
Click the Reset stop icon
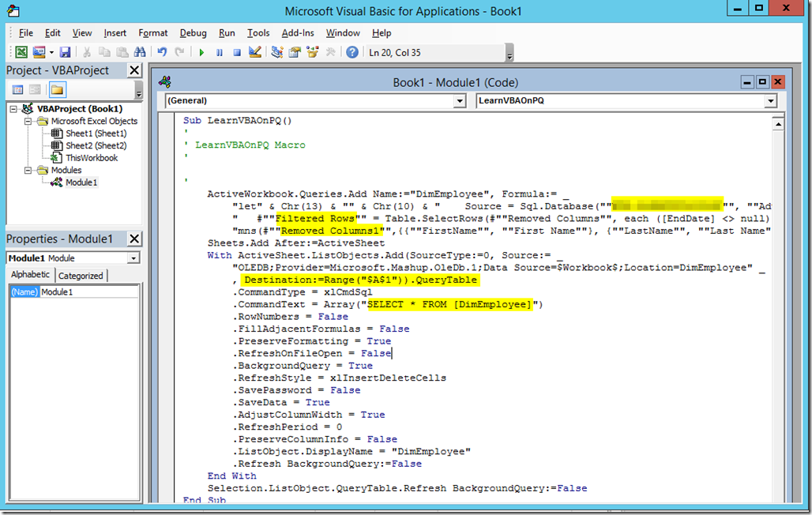point(237,52)
